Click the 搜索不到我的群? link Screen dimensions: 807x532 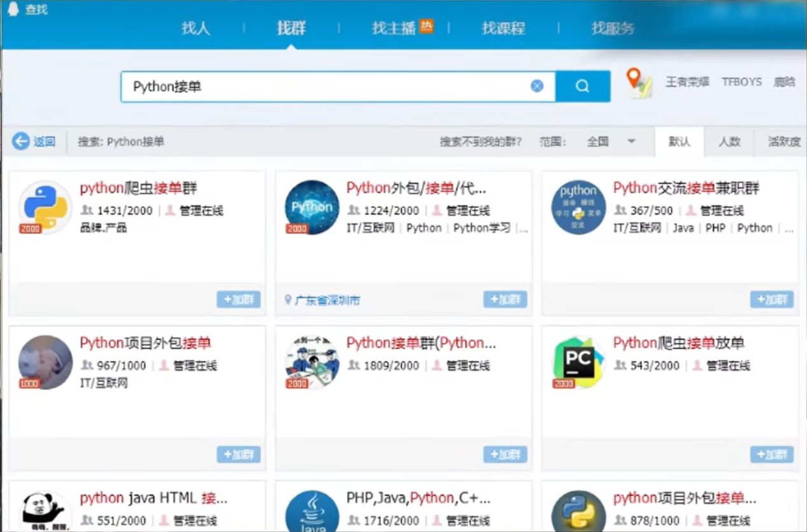[x=480, y=141]
